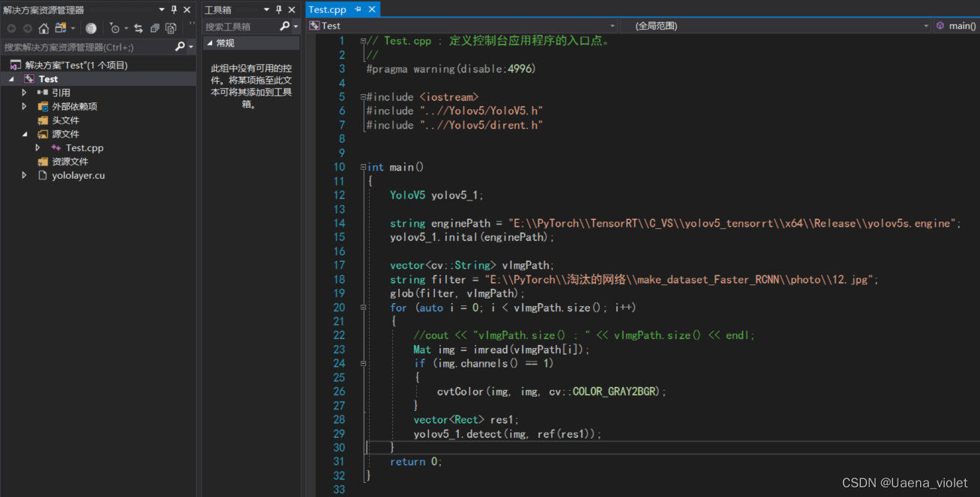
Task: Click the back navigation arrow in Solution Explorer
Action: coord(12,28)
